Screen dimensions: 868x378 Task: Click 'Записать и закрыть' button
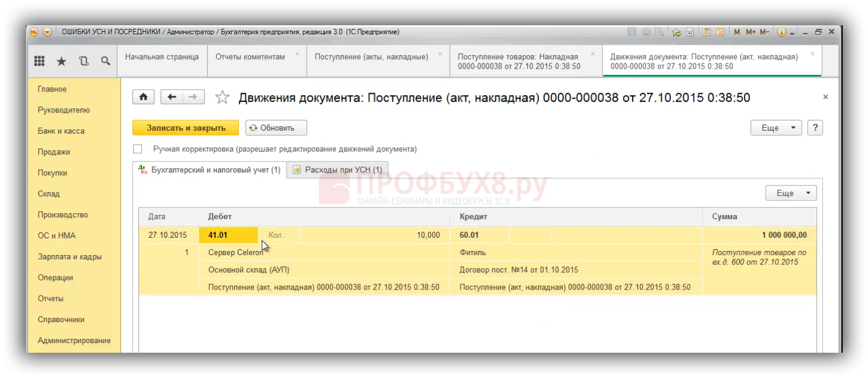(x=186, y=128)
